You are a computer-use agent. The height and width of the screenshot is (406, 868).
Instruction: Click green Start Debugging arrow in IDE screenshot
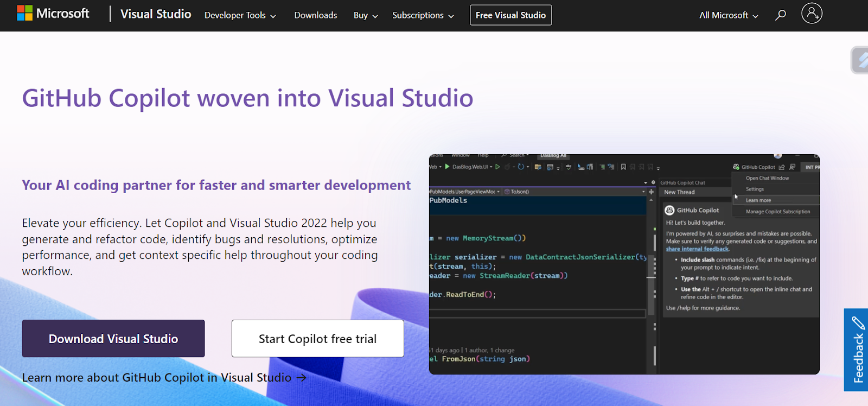pos(447,167)
